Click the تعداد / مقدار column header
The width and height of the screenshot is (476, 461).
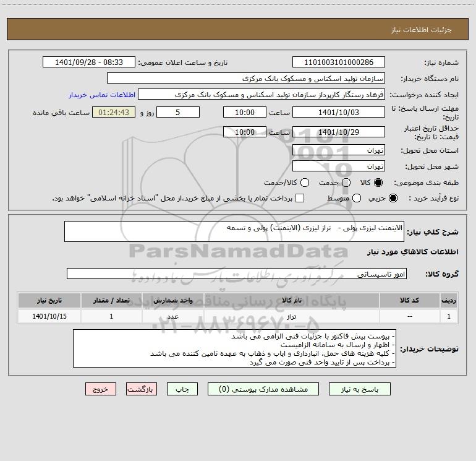point(111,301)
